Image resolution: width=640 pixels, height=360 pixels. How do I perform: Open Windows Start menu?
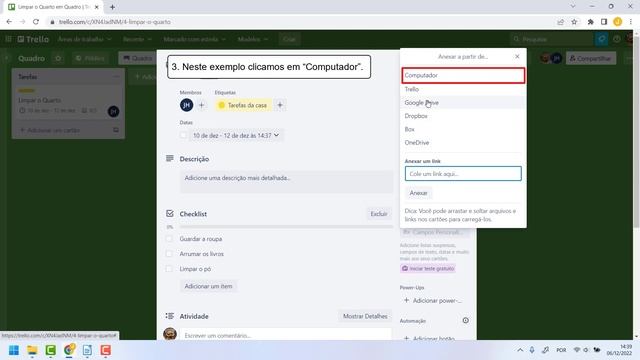tap(14, 350)
